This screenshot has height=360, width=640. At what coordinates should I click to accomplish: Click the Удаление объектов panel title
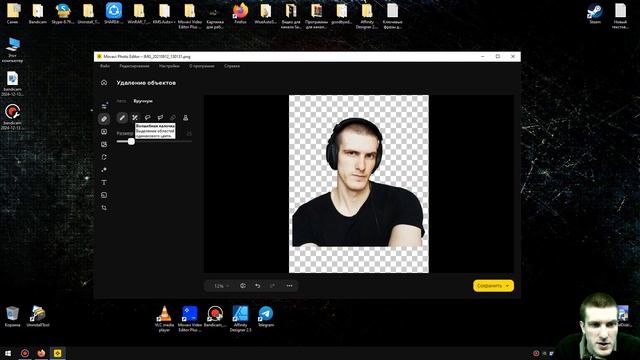146,83
